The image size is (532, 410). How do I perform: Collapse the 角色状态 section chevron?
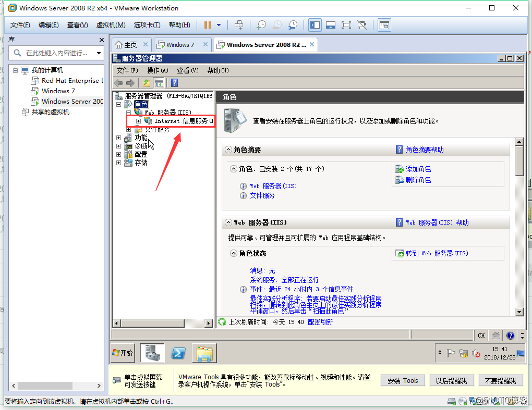coord(234,253)
